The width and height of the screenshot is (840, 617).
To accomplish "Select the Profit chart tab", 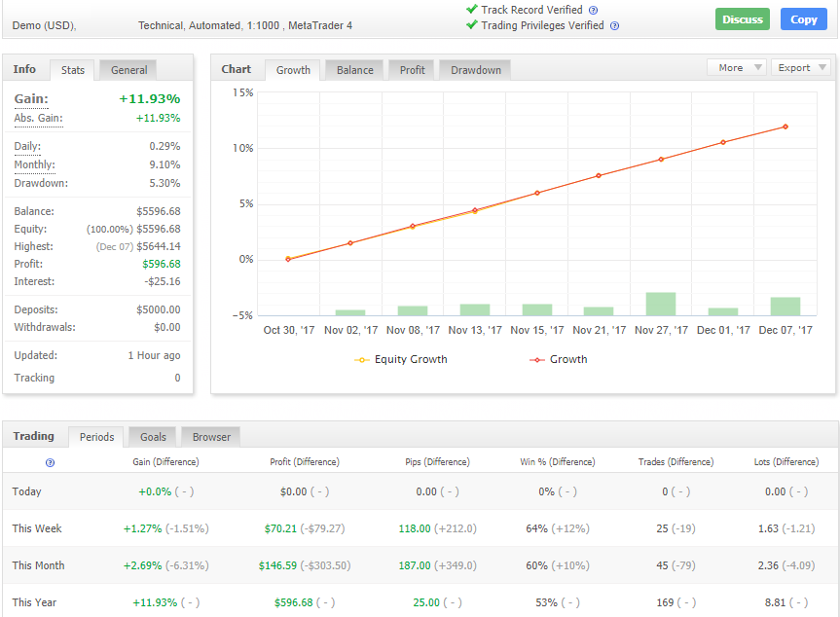I will [x=412, y=70].
